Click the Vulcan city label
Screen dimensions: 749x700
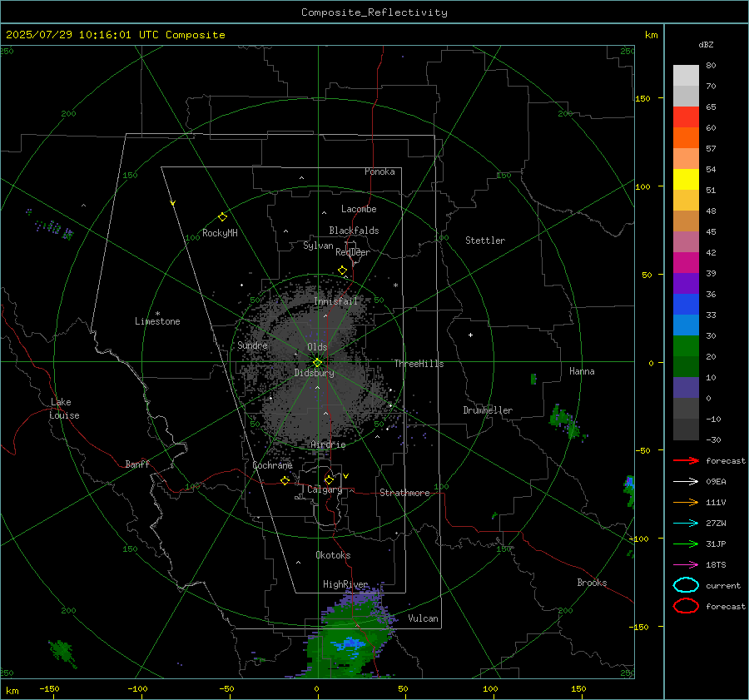[x=423, y=618]
